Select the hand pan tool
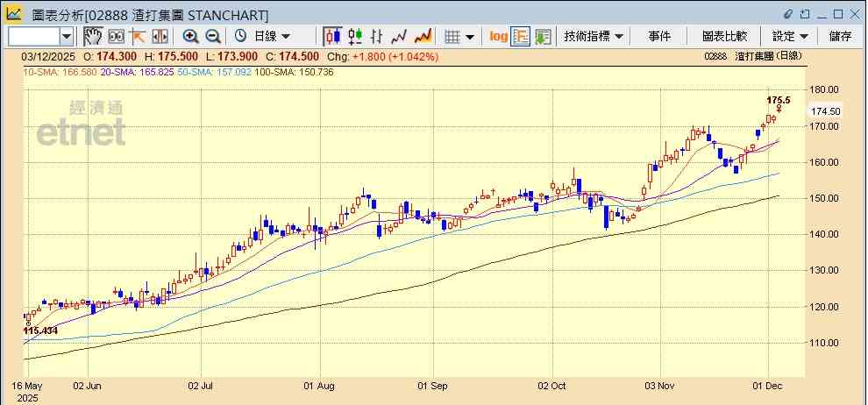868x405 pixels. pos(93,36)
